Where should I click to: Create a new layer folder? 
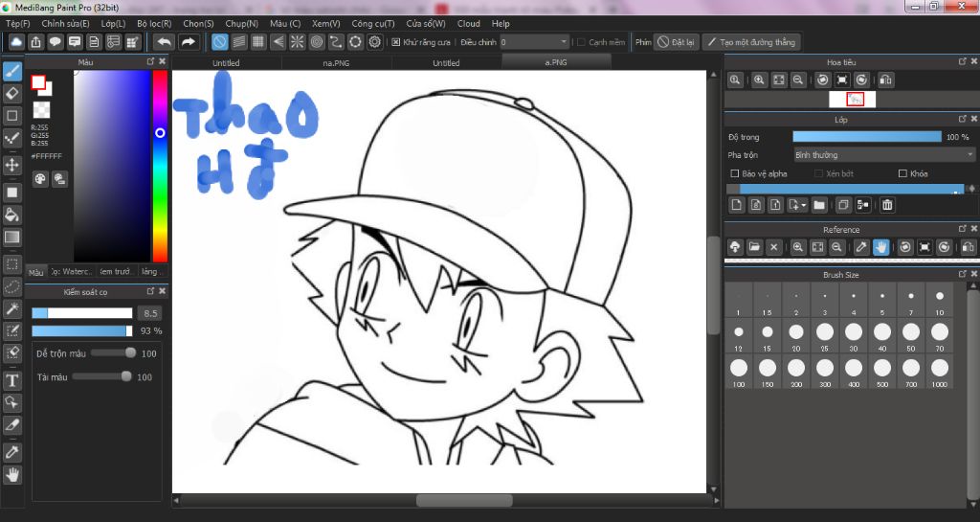[819, 205]
